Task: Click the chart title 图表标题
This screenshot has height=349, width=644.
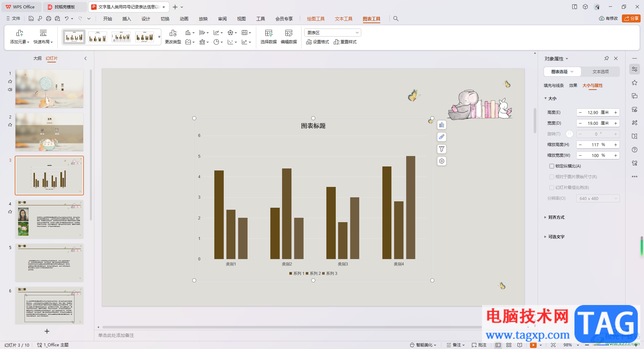Action: click(x=313, y=126)
